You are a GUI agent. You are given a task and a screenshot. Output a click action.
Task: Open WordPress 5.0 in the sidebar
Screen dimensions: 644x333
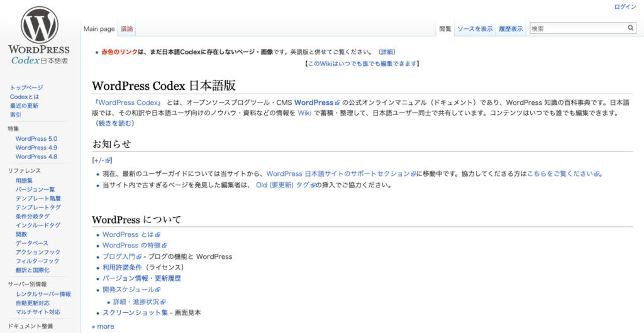pyautogui.click(x=36, y=139)
